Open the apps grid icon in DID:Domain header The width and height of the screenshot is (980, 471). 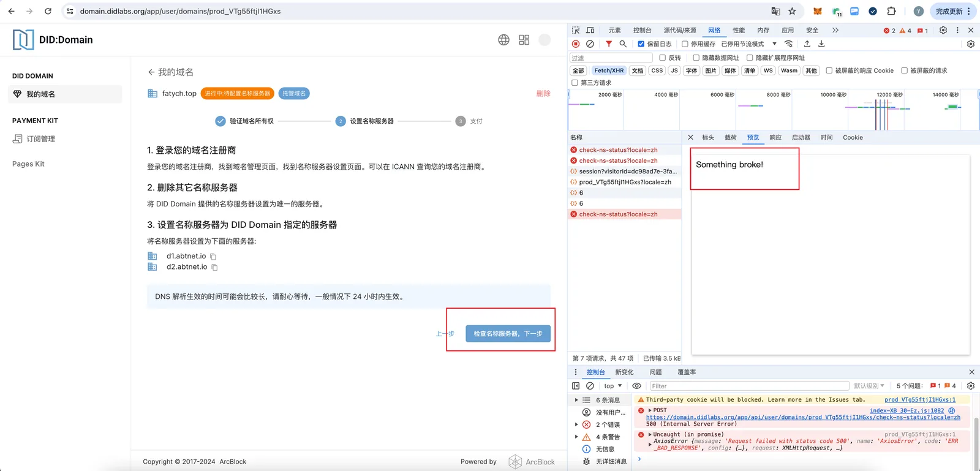[524, 40]
